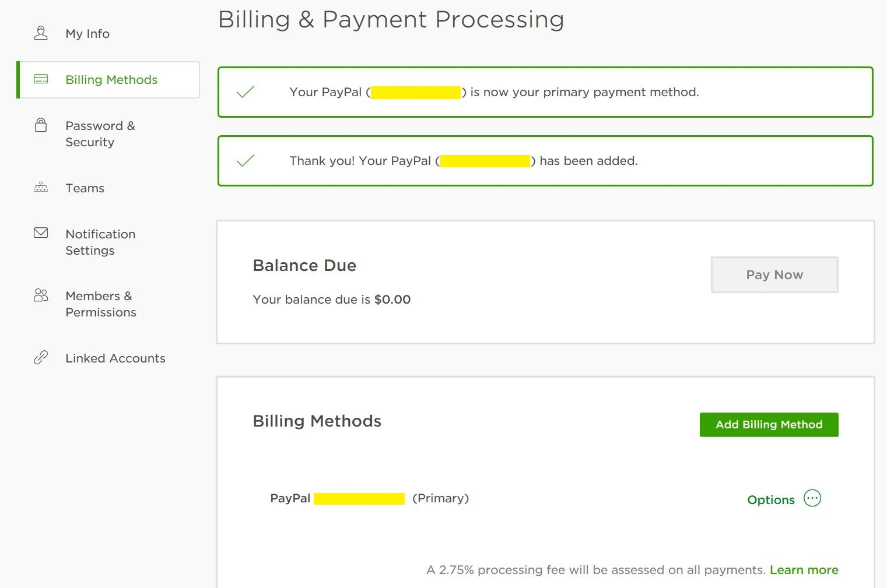Click the checkmark in PayPal added notice
This screenshot has height=588, width=887.
(x=246, y=160)
